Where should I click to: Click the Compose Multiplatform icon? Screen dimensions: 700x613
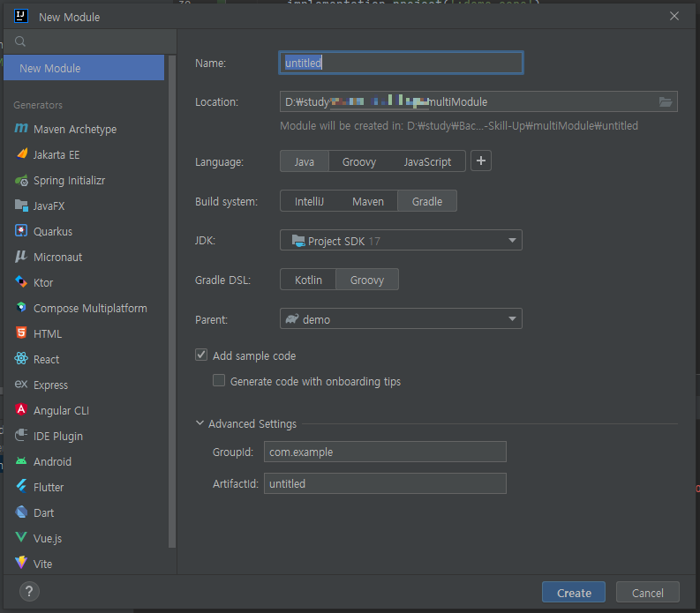[21, 308]
